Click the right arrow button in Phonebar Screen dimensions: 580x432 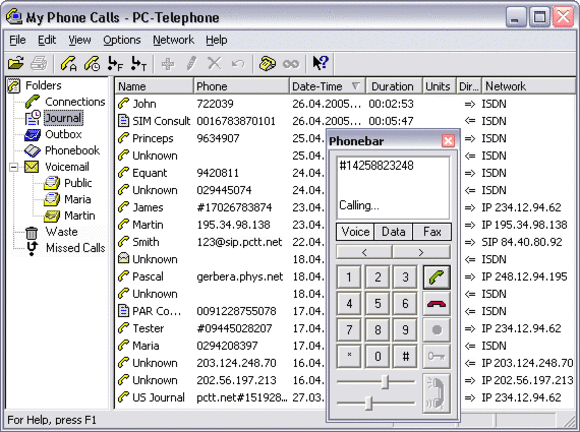(421, 252)
